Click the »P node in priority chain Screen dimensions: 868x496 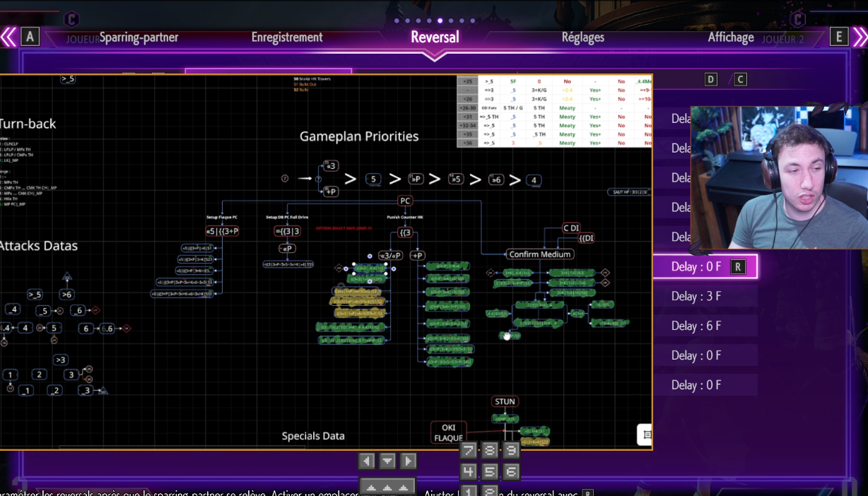[x=415, y=179]
